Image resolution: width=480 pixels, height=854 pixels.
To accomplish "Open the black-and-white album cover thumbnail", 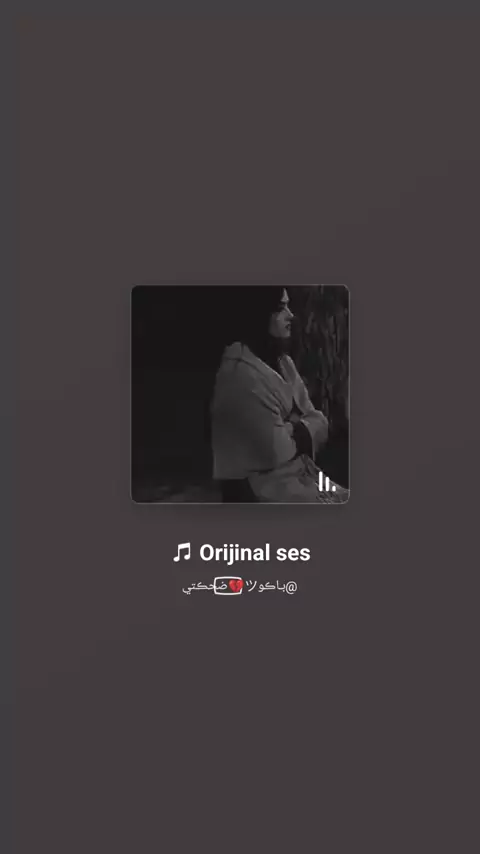I will pos(240,394).
